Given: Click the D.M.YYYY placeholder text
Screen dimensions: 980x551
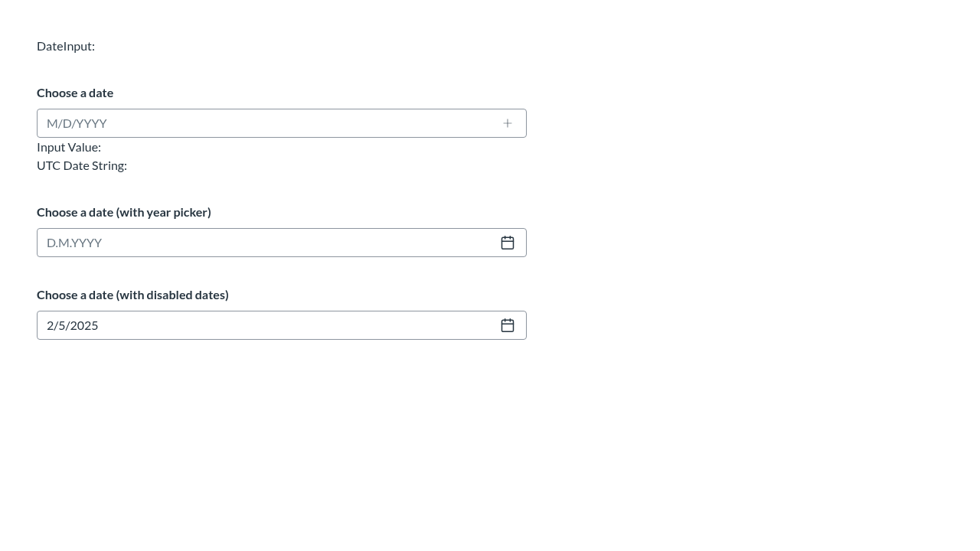Looking at the screenshot, I should tap(74, 243).
